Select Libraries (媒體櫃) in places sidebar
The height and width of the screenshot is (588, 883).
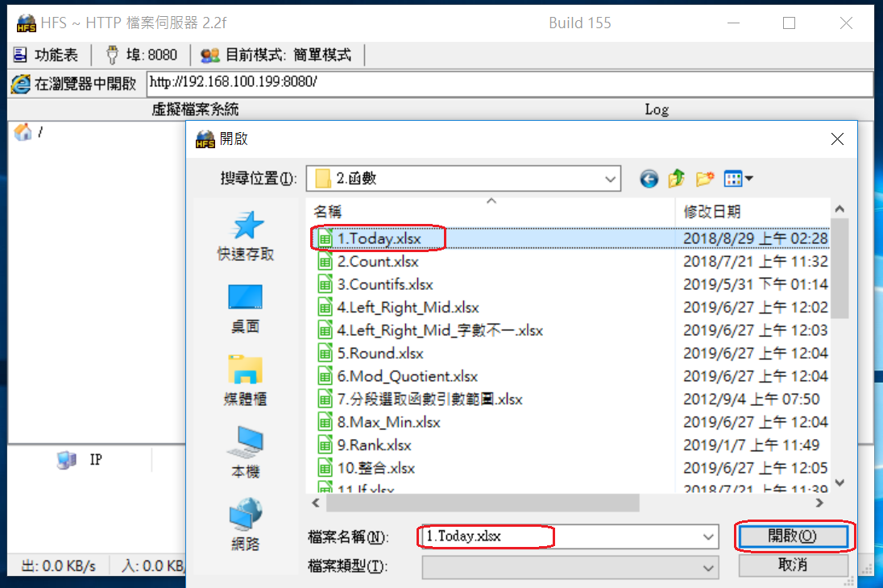click(246, 381)
